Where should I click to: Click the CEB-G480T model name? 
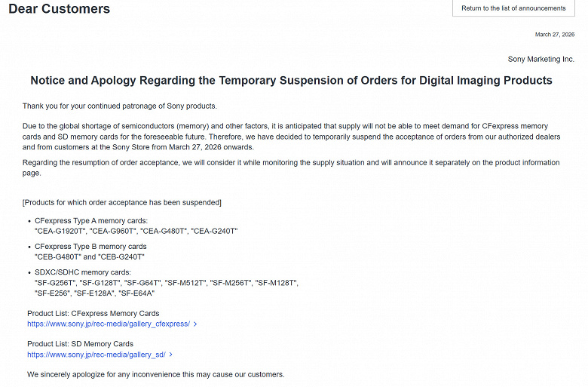[x=57, y=256]
